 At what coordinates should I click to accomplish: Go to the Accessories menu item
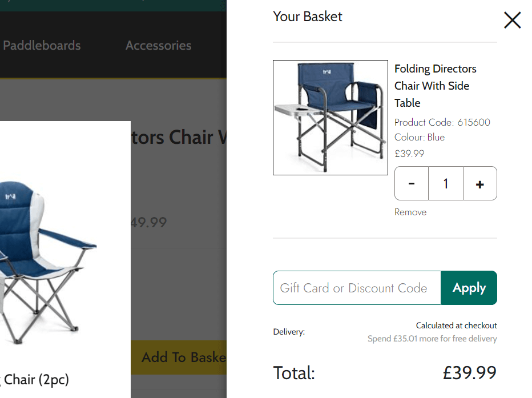(158, 46)
